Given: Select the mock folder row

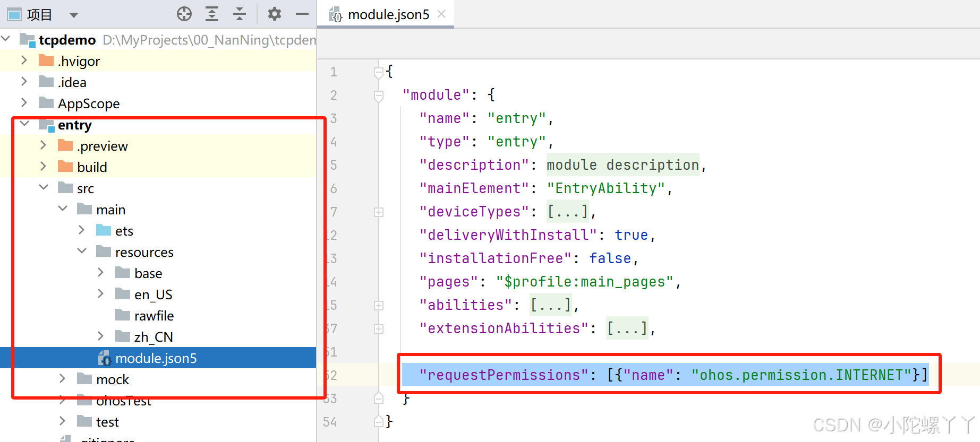Looking at the screenshot, I should (x=158, y=379).
